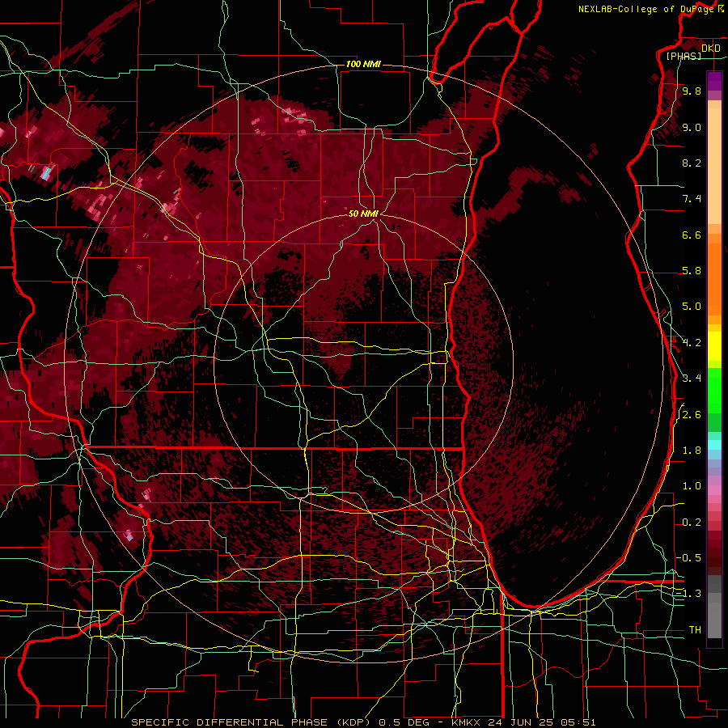728x728 pixels.
Task: Click the 9.0 legend value
Action: (692, 128)
